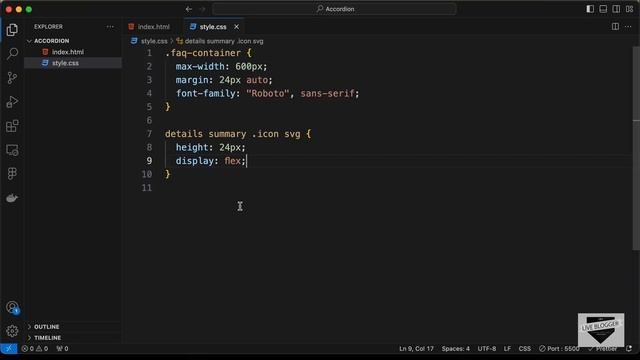The width and height of the screenshot is (640, 360).
Task: Click Ln 9, Col 17 cursor position
Action: click(x=416, y=349)
